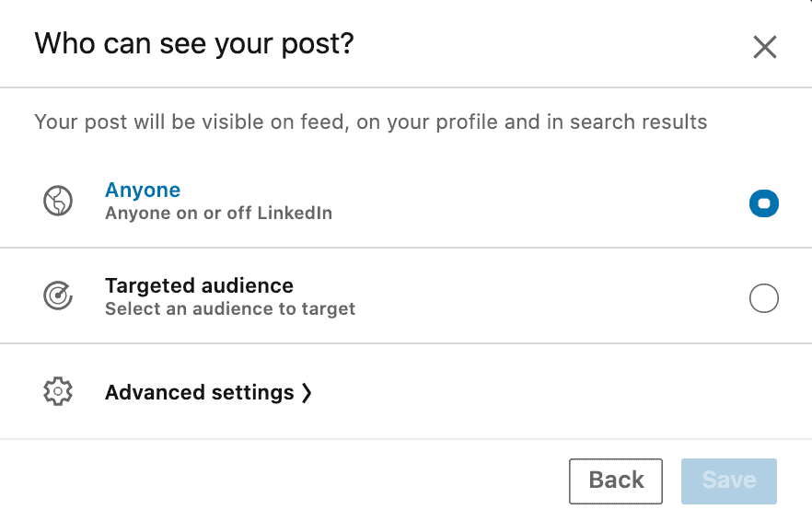Choose the Targeted audience label
Image resolution: width=812 pixels, height=521 pixels.
(x=199, y=285)
